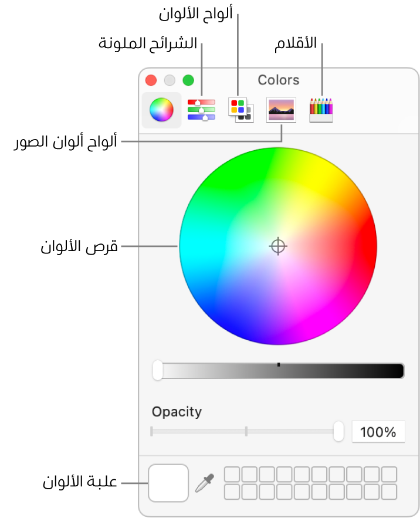Select the color wheel picker tab
Image resolution: width=420 pixels, height=518 pixels.
(x=161, y=110)
